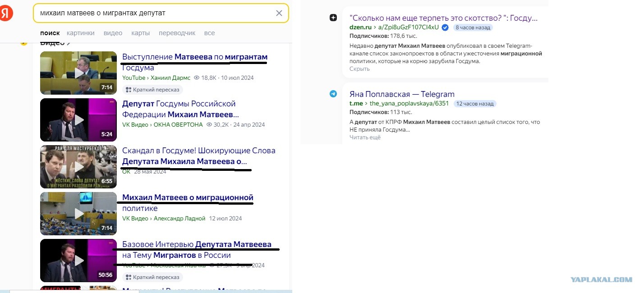Viewport: 644px width, 293px height.
Task: Select the поиск tab
Action: (50, 33)
